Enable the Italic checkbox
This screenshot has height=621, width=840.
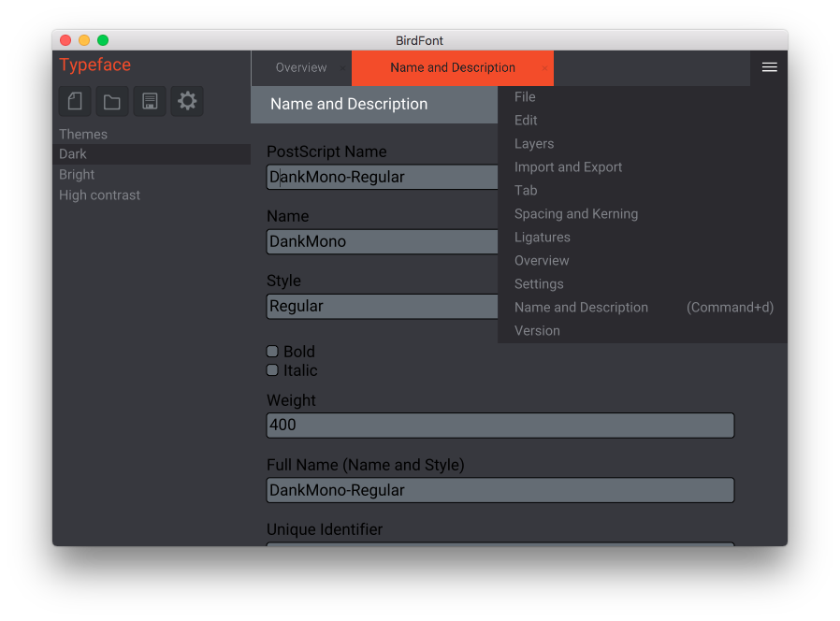273,370
